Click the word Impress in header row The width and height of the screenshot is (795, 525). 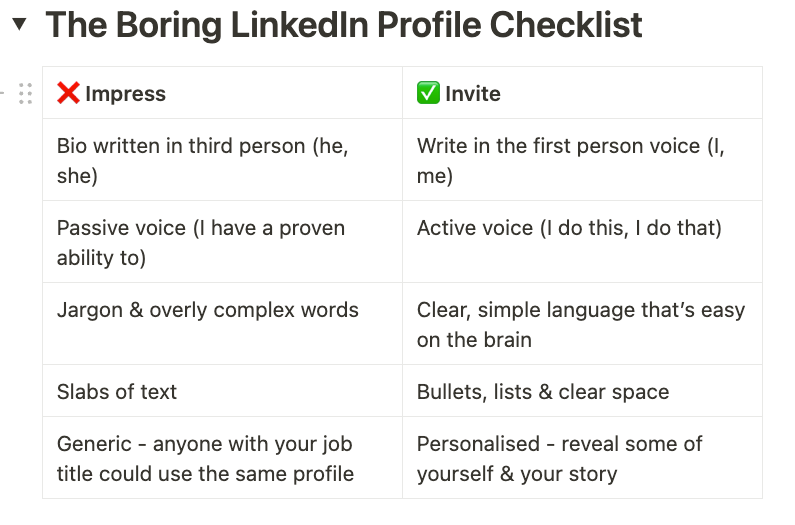click(x=125, y=94)
